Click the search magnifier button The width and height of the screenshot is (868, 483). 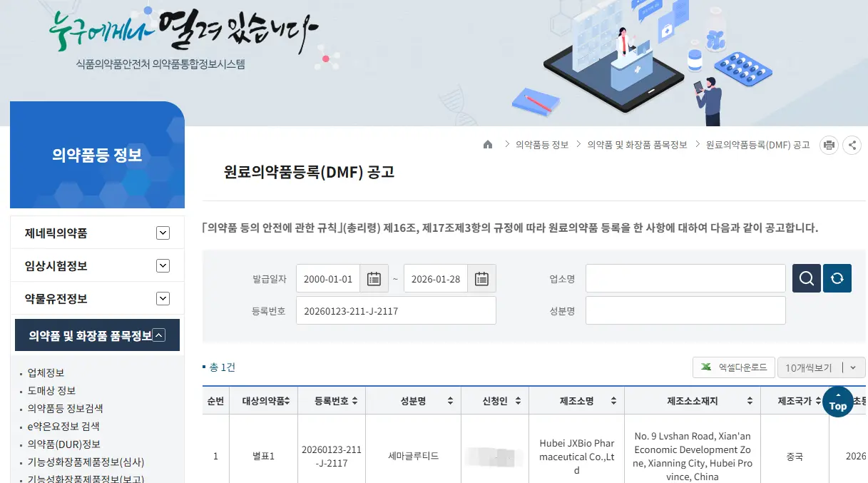tap(807, 278)
